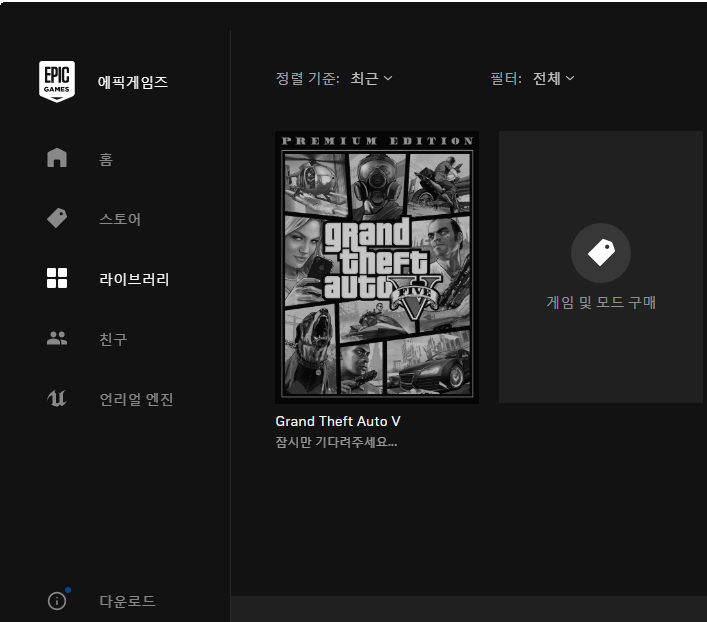This screenshot has height=622, width=707.
Task: Click the 에픽게임즈 title text
Action: (x=133, y=82)
